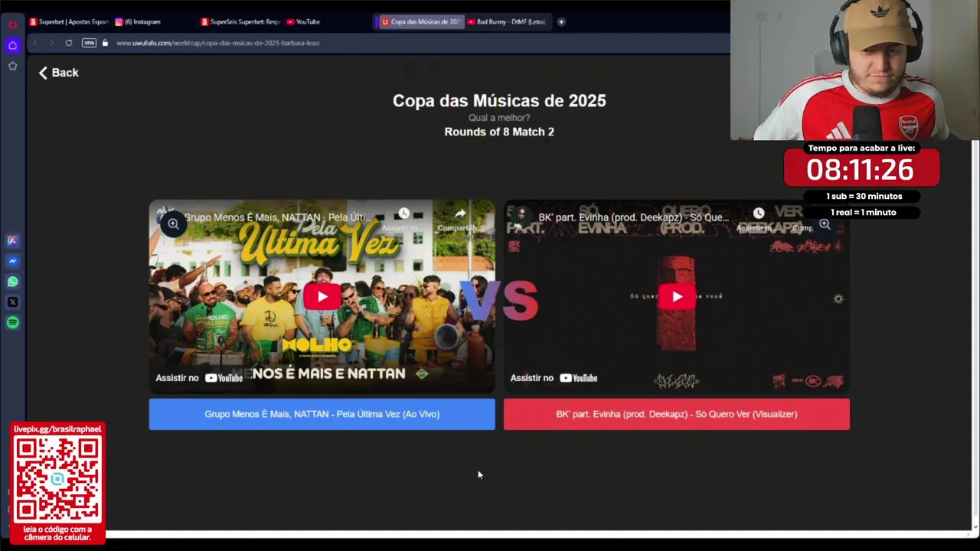
Task: Click the browser back arrow in toolbar
Action: pyautogui.click(x=35, y=43)
